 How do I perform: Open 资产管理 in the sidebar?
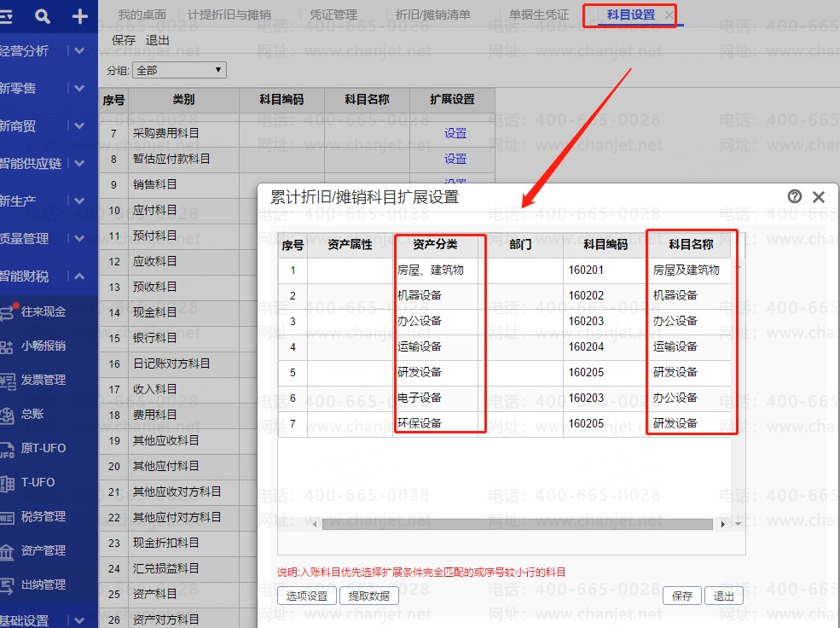pos(43,550)
